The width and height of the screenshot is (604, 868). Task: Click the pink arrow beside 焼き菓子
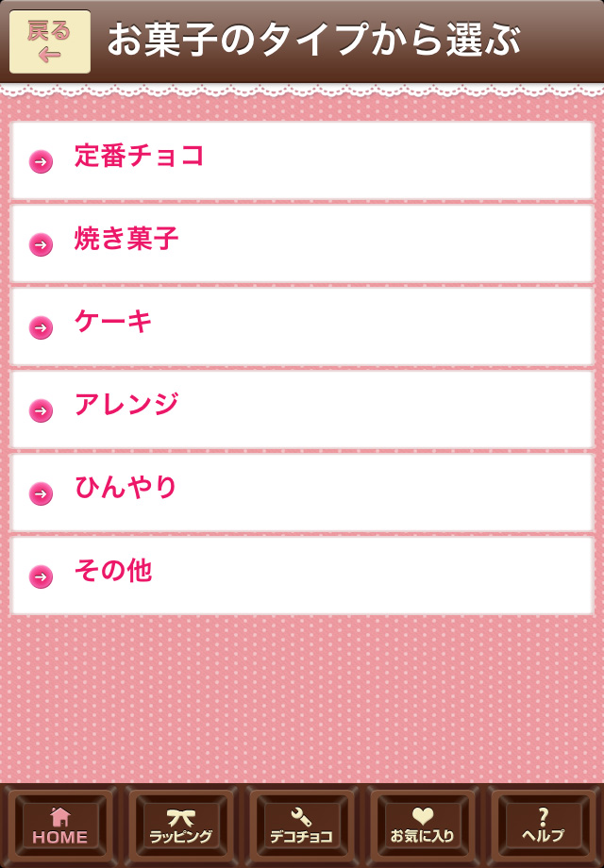tap(41, 244)
